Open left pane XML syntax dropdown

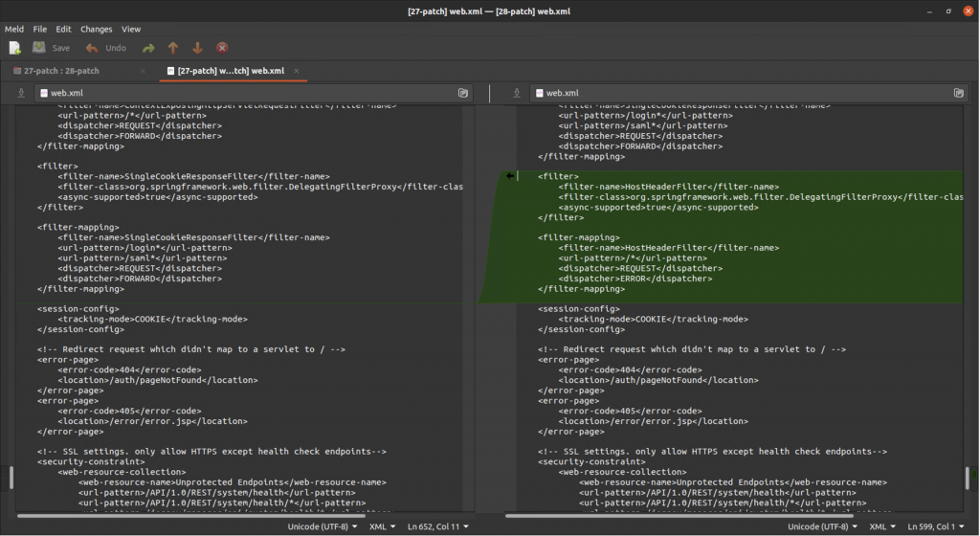(x=384, y=526)
